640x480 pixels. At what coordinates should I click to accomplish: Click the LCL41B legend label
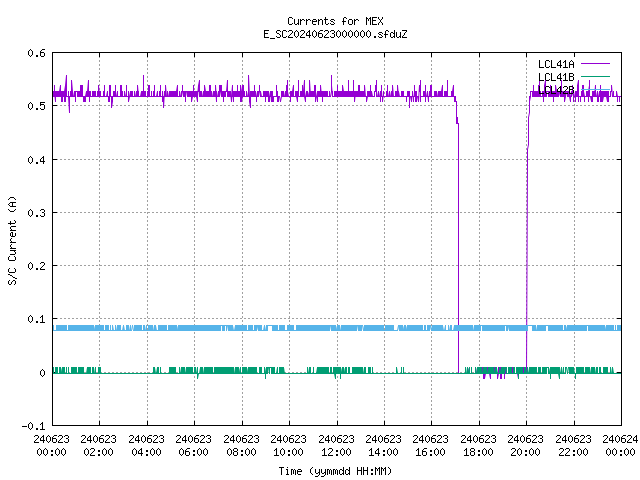click(x=556, y=77)
